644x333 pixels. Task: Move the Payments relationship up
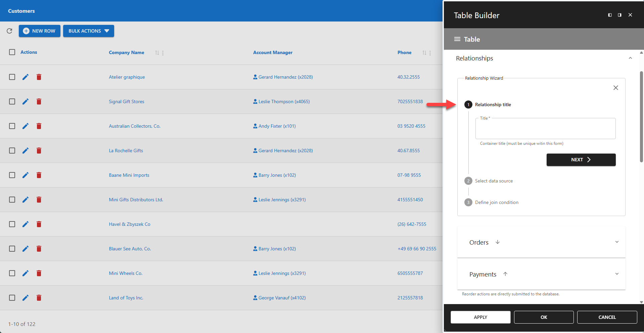click(505, 274)
